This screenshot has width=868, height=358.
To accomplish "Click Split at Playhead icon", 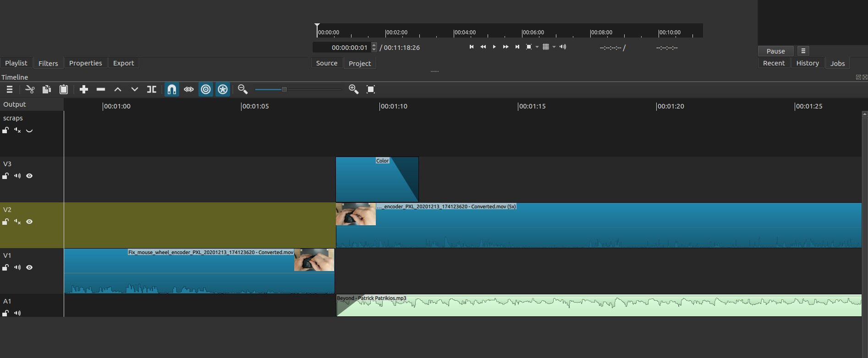I will pos(152,89).
